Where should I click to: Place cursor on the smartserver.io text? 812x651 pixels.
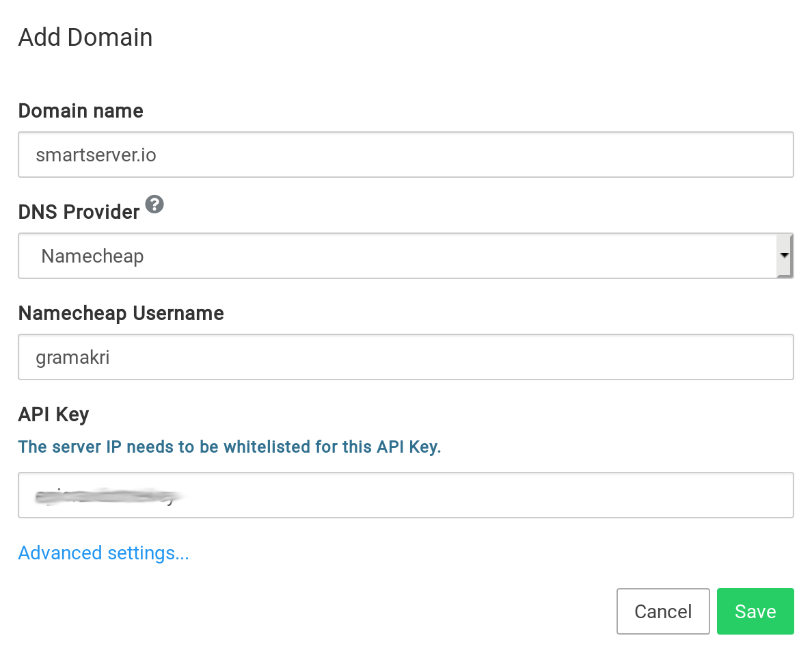coord(96,155)
